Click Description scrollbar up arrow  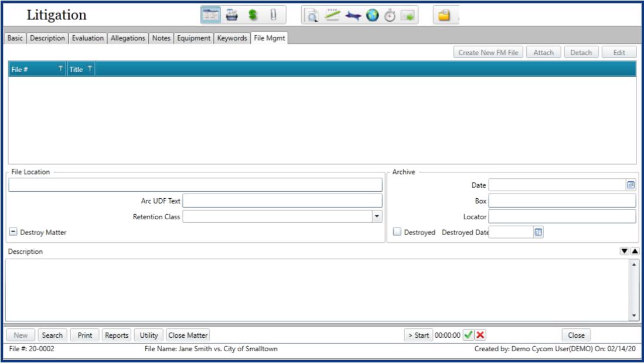634,264
